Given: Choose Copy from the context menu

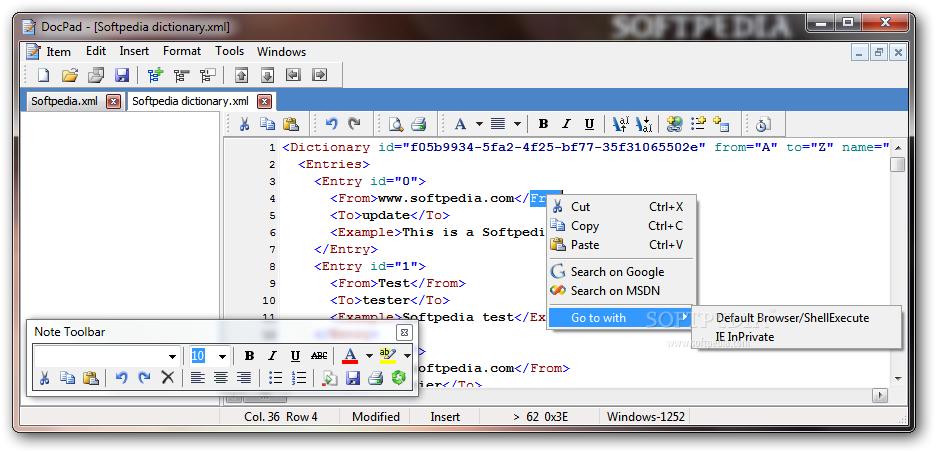Looking at the screenshot, I should [x=621, y=226].
